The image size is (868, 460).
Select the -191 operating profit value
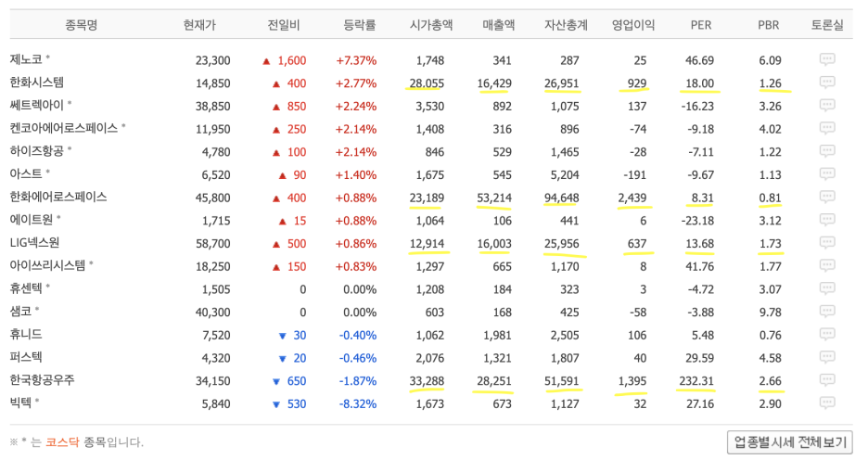(x=634, y=175)
